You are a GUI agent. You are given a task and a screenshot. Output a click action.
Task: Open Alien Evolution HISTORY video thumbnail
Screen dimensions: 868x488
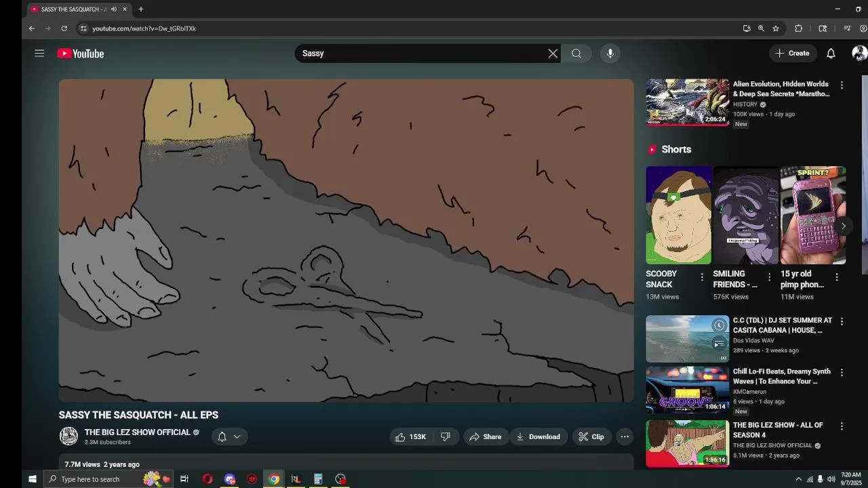687,102
